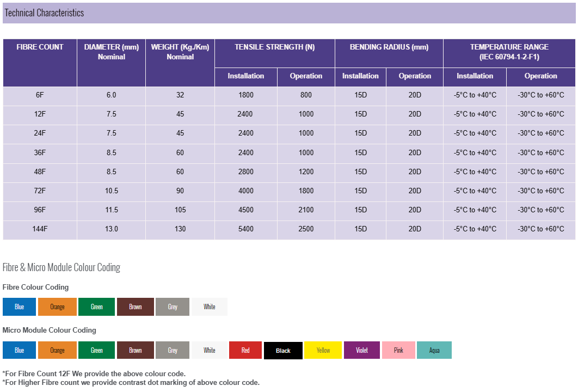Click the 800 tensile operation value
578x392 pixels.
[x=306, y=95]
